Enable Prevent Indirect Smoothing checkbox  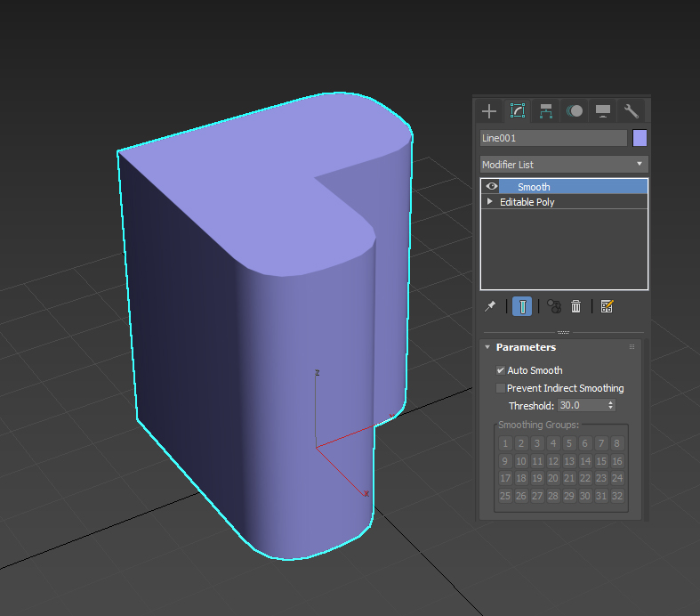(x=501, y=388)
